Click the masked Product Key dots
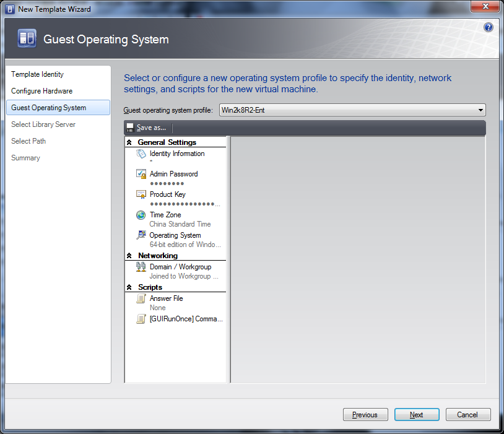Image resolution: width=504 pixels, height=434 pixels. click(185, 204)
